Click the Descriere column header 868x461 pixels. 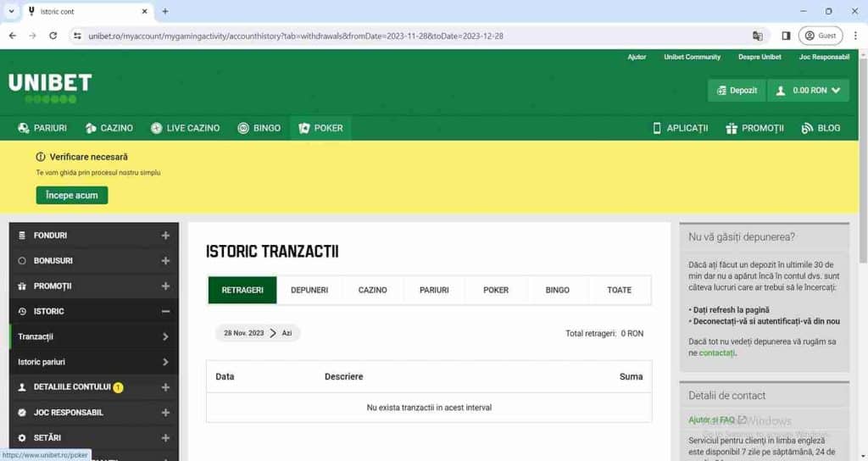(344, 376)
